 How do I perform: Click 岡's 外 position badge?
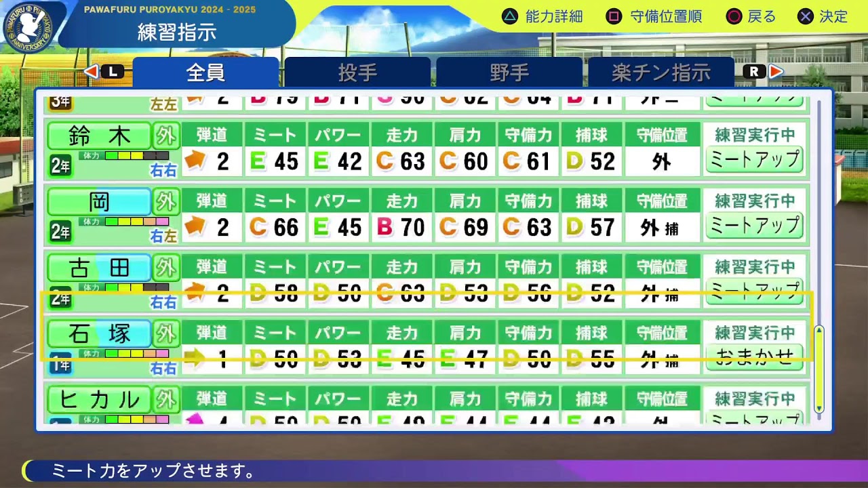click(x=165, y=202)
